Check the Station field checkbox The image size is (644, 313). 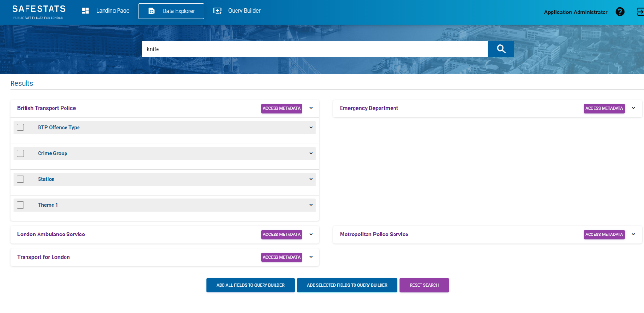click(20, 179)
